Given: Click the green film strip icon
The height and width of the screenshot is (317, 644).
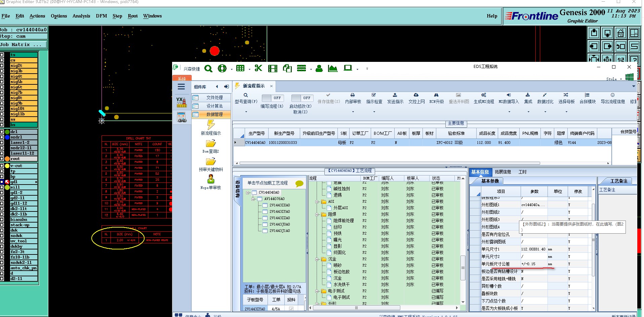Looking at the screenshot, I should click(273, 69).
